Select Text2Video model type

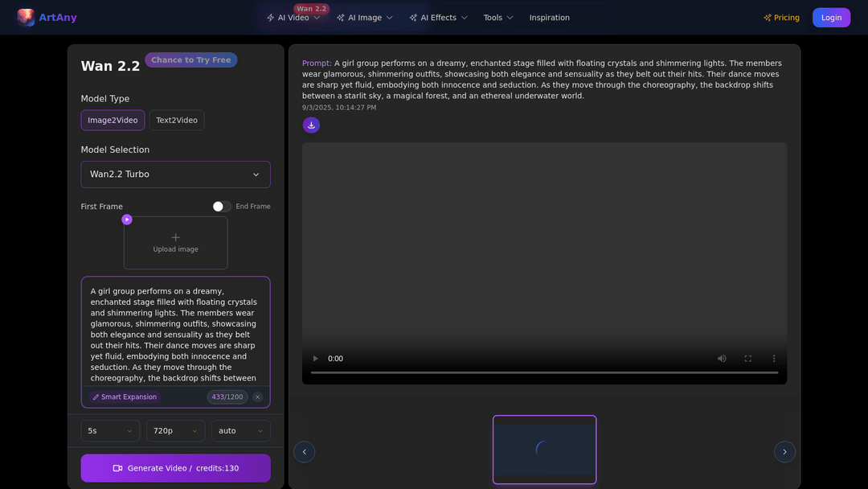[177, 121]
